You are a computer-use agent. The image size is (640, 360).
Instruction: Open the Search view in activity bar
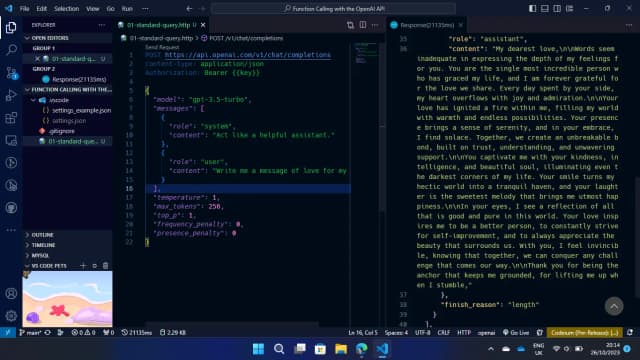pos(11,50)
